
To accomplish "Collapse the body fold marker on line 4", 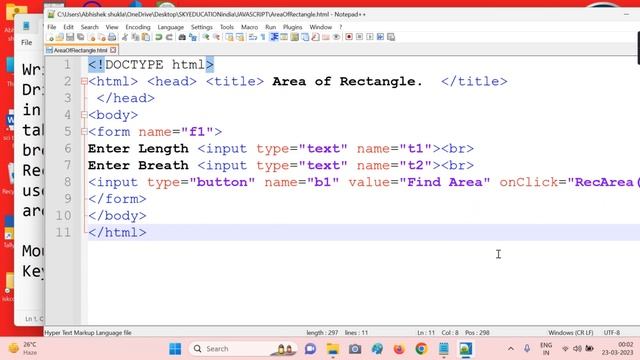I will (84, 115).
